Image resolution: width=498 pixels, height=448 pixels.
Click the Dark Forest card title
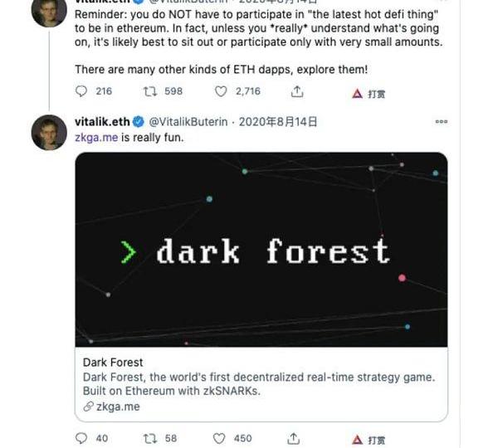coord(113,363)
